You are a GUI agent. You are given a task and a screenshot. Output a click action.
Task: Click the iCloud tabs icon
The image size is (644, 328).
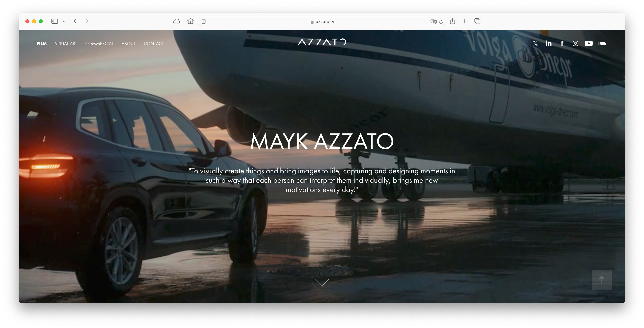tap(176, 21)
